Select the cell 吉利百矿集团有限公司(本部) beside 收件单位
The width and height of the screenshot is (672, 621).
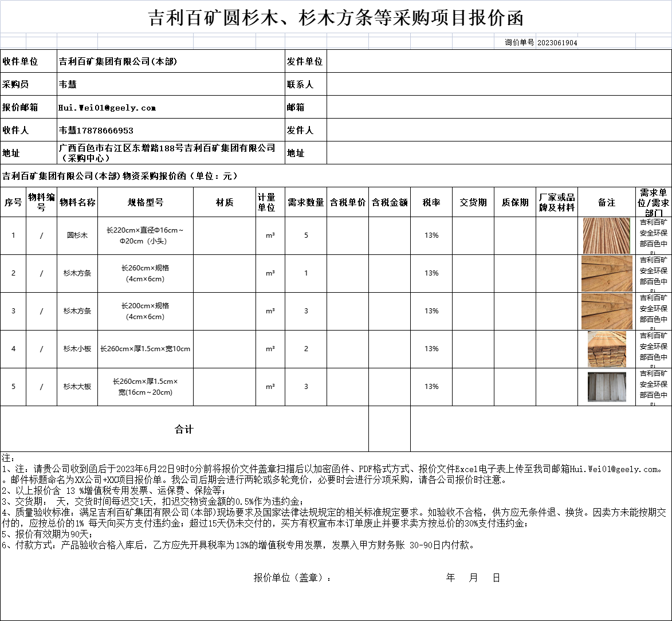[x=171, y=61]
